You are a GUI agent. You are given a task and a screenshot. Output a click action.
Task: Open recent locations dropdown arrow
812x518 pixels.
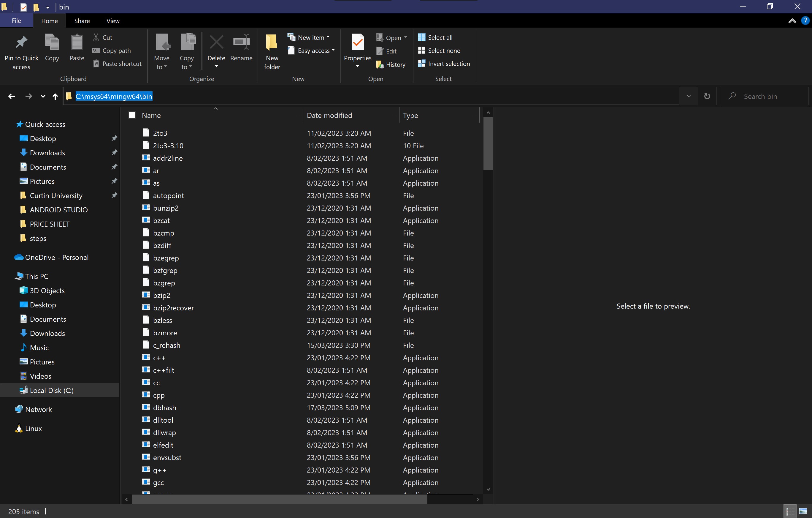[x=42, y=97]
